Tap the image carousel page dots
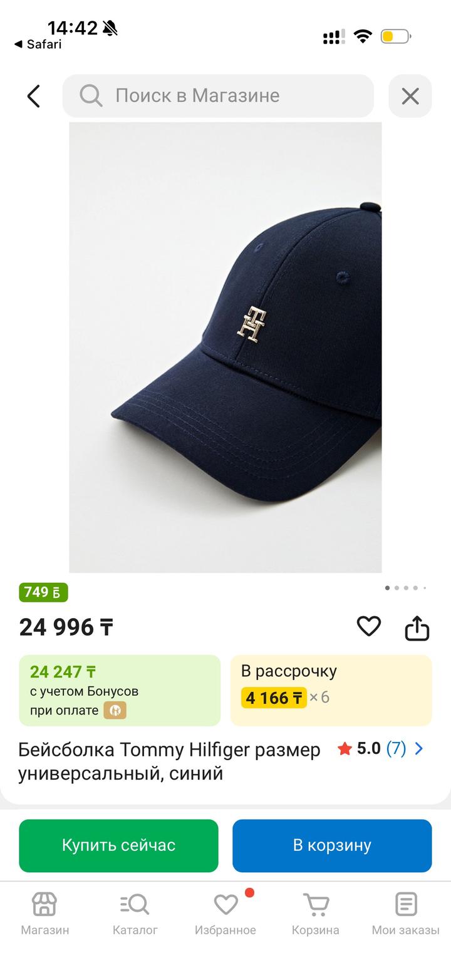The width and height of the screenshot is (451, 980). point(406,588)
